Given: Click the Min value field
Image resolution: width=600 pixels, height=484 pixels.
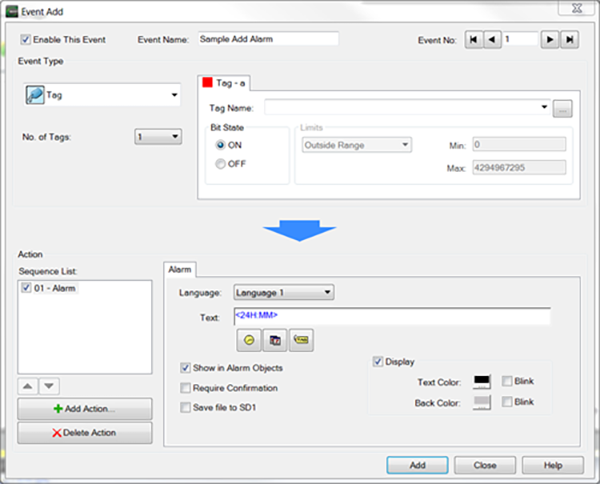Looking at the screenshot, I should pyautogui.click(x=519, y=145).
